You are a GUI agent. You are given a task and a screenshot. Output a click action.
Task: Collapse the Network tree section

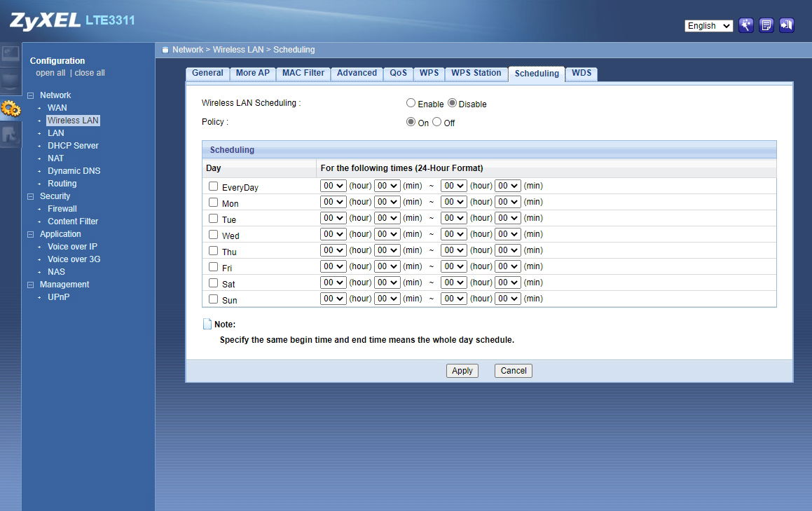click(x=30, y=95)
